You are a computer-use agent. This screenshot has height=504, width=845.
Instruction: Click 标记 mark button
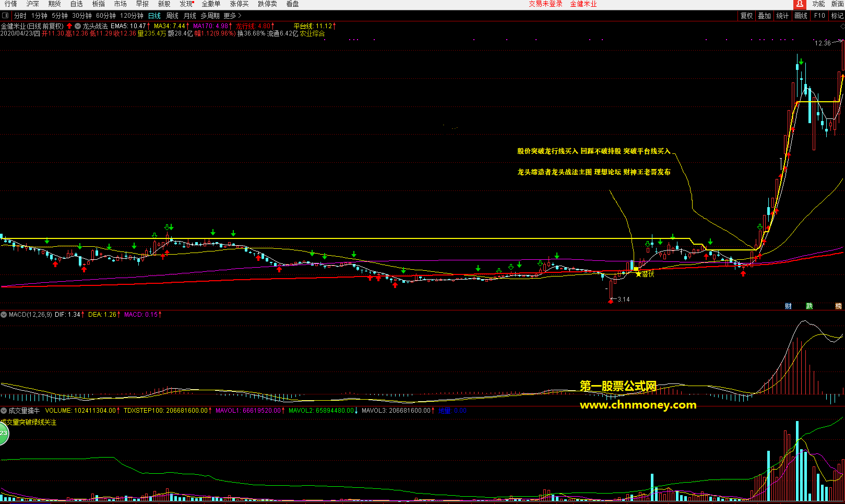pos(837,16)
